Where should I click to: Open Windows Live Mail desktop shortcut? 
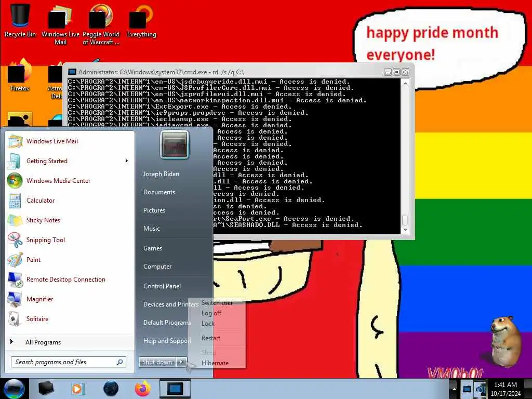pyautogui.click(x=60, y=24)
